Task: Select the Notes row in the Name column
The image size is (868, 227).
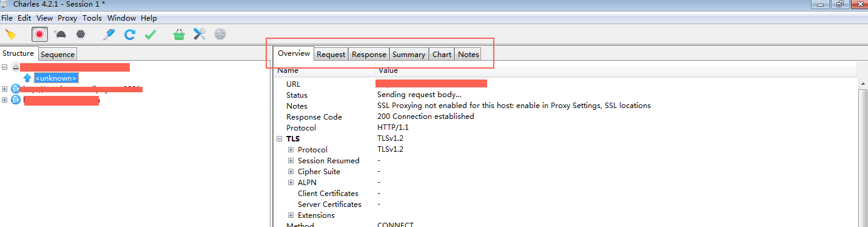Action: pyautogui.click(x=297, y=106)
